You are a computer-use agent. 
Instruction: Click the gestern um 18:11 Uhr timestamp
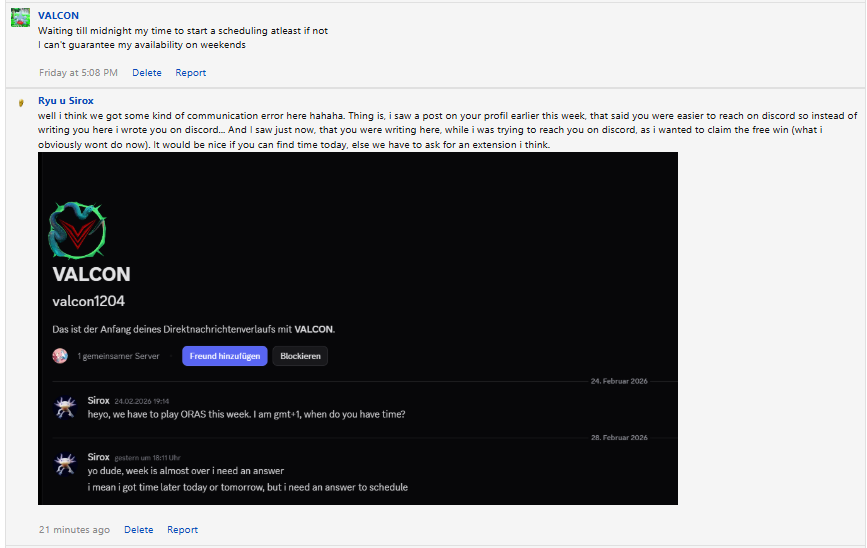(147, 458)
